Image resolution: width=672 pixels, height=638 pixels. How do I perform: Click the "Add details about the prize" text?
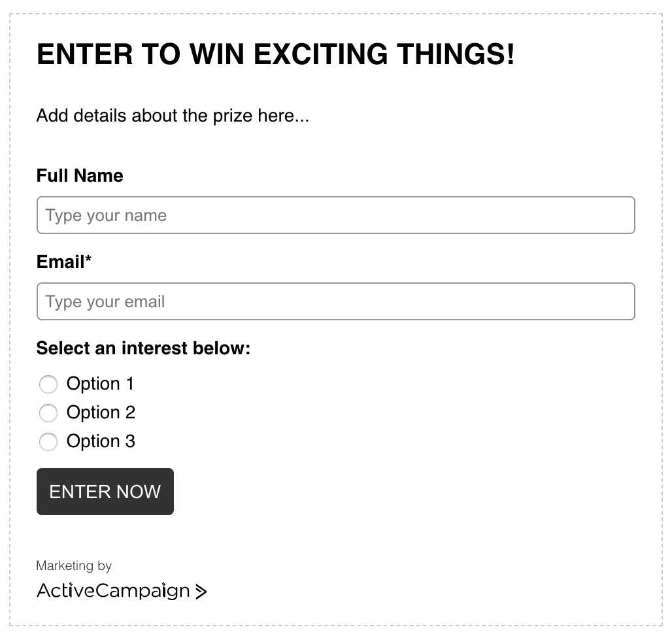tap(173, 116)
